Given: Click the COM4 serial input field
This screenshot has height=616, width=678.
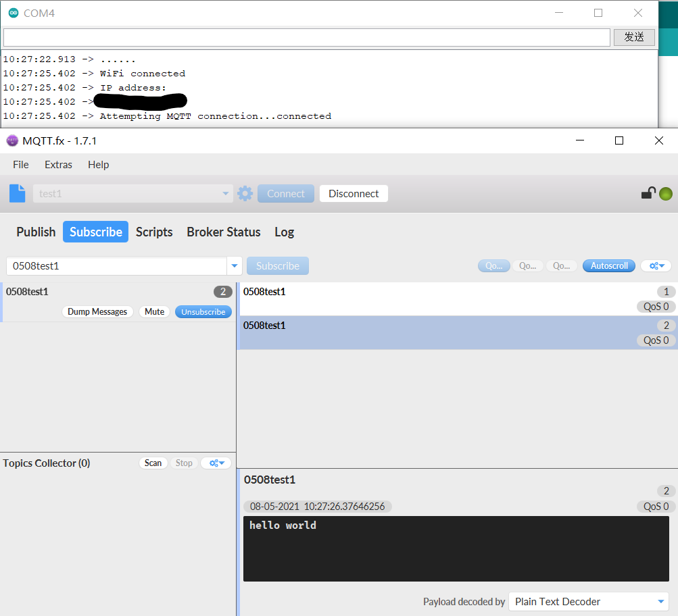Looking at the screenshot, I should (x=307, y=38).
